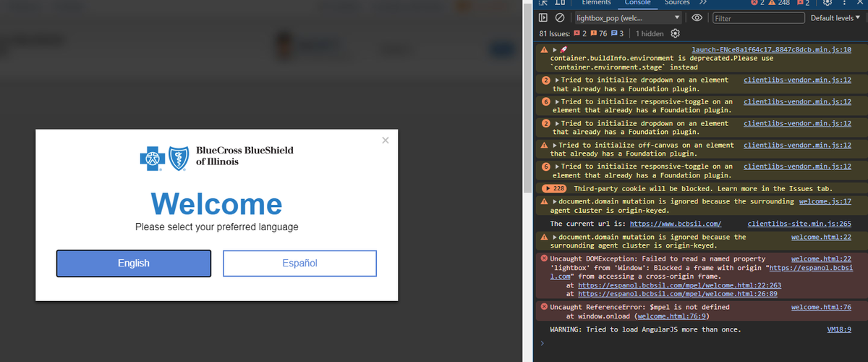This screenshot has width=868, height=362.
Task: Click the console prompt input line
Action: (x=700, y=344)
